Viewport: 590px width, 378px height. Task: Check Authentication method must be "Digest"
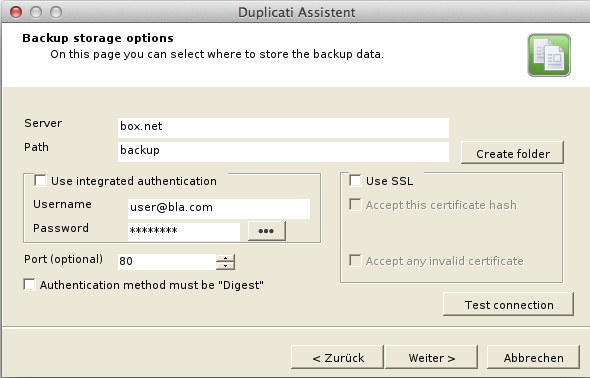pyautogui.click(x=29, y=284)
